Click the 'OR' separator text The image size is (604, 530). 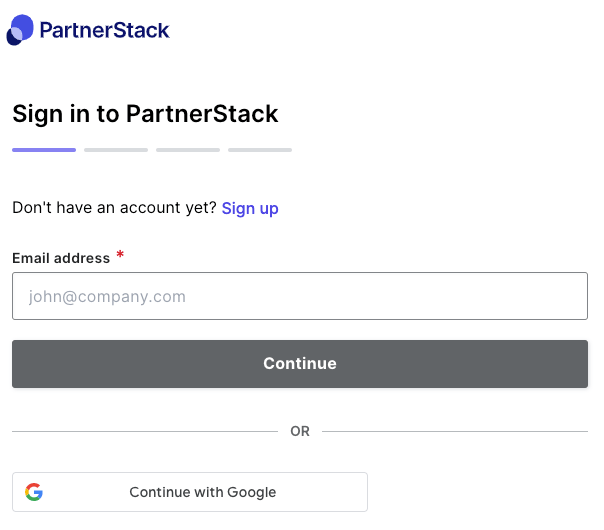[x=300, y=431]
